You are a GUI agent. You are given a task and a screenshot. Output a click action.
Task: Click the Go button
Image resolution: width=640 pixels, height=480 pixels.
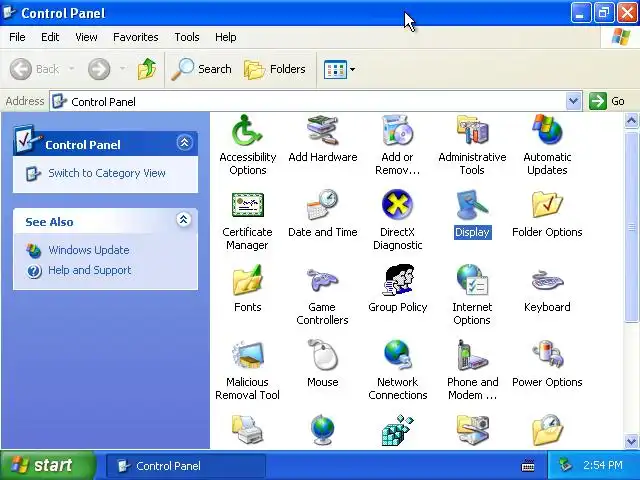(607, 101)
